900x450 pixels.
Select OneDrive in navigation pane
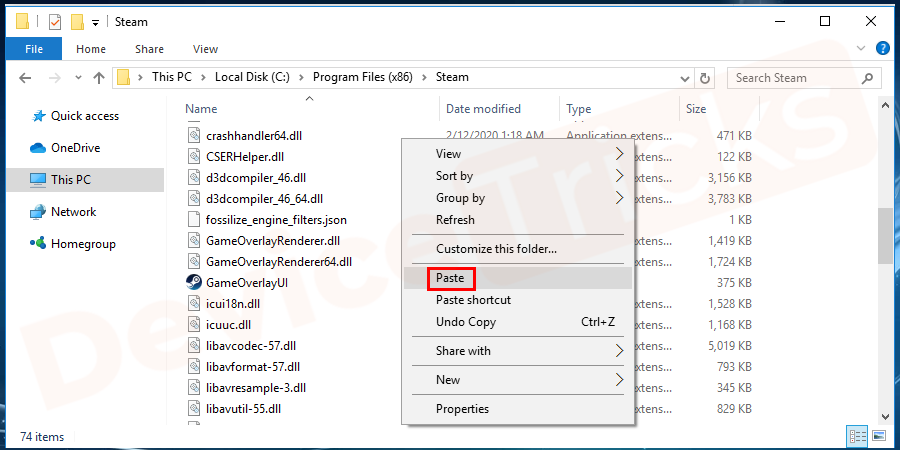coord(75,148)
